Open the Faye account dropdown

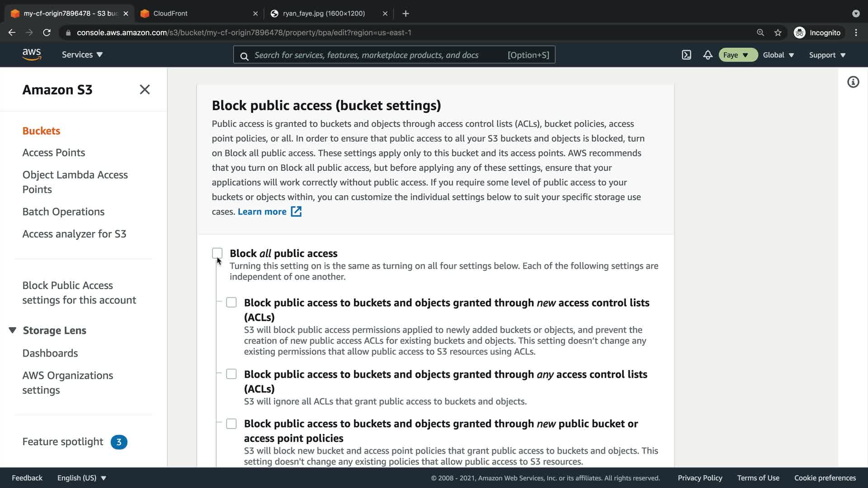pyautogui.click(x=737, y=55)
